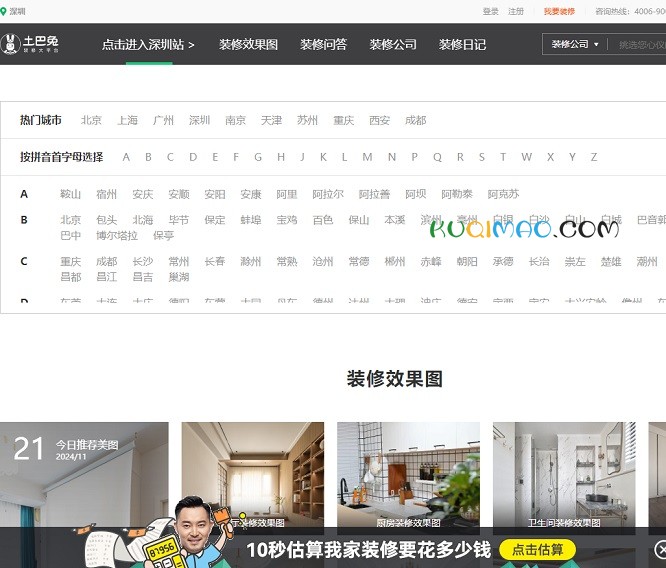Click the 我要装修 link in top bar
The image size is (666, 568).
point(559,11)
